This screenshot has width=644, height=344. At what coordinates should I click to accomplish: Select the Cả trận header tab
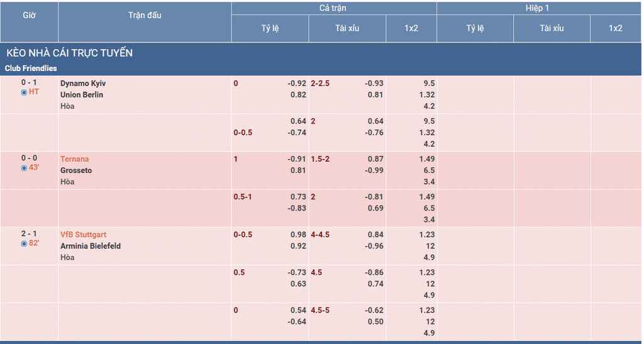click(333, 8)
